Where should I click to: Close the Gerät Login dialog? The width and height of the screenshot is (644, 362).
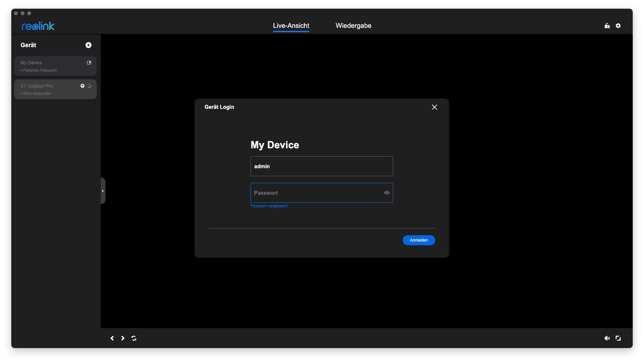click(x=434, y=107)
